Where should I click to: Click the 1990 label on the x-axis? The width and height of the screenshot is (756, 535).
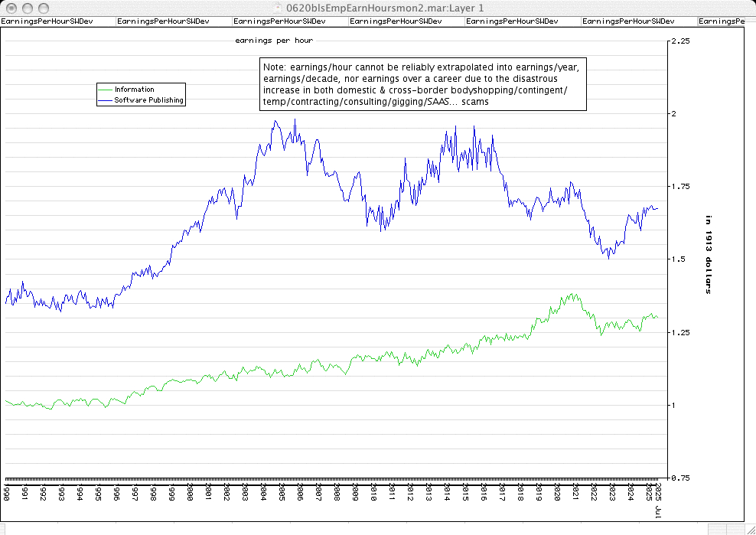point(6,490)
